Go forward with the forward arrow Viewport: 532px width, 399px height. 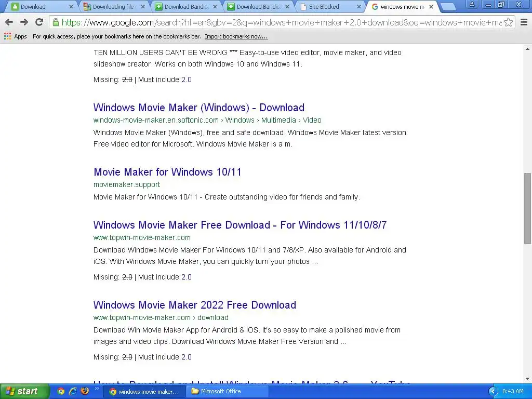24,22
